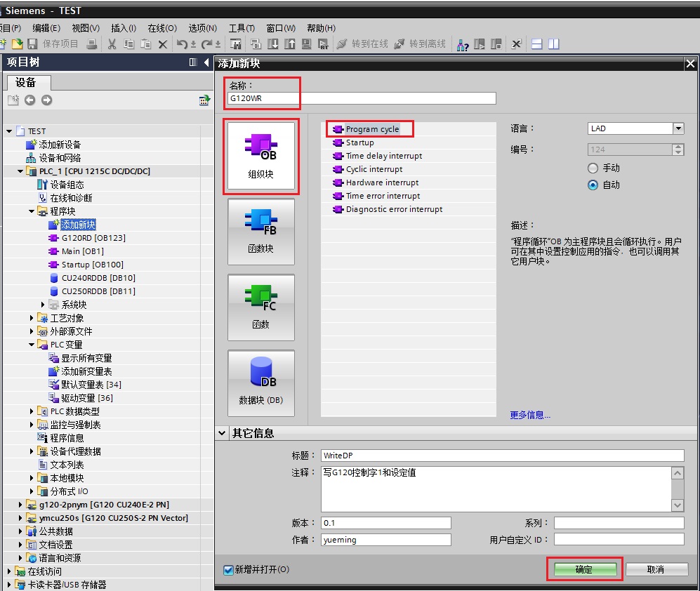
Task: Select the 函数 FC block type
Action: pos(261,307)
